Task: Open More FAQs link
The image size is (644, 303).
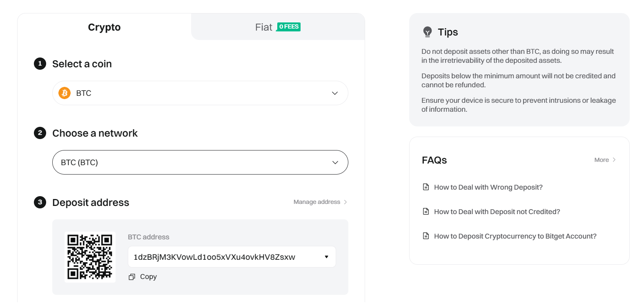Action: coord(602,160)
